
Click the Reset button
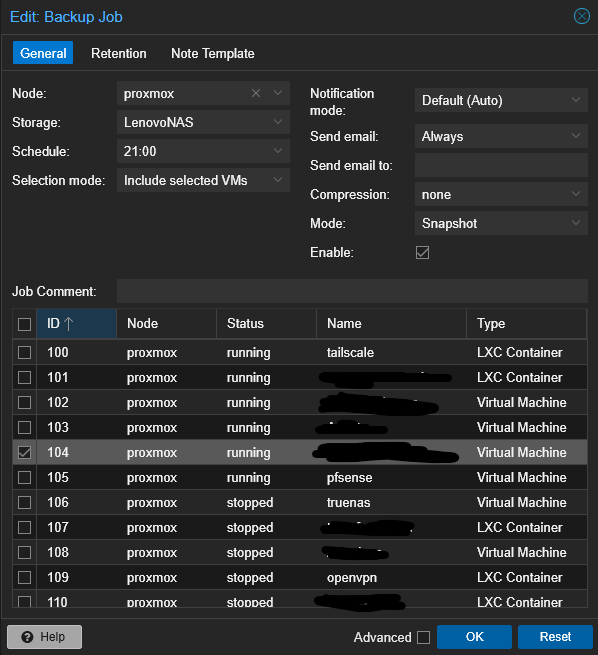[555, 637]
